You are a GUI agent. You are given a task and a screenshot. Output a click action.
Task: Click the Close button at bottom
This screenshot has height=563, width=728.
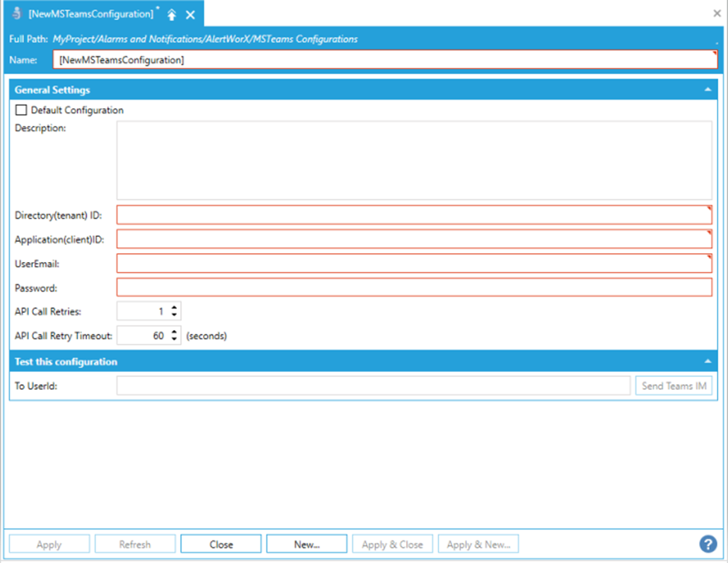click(x=221, y=544)
